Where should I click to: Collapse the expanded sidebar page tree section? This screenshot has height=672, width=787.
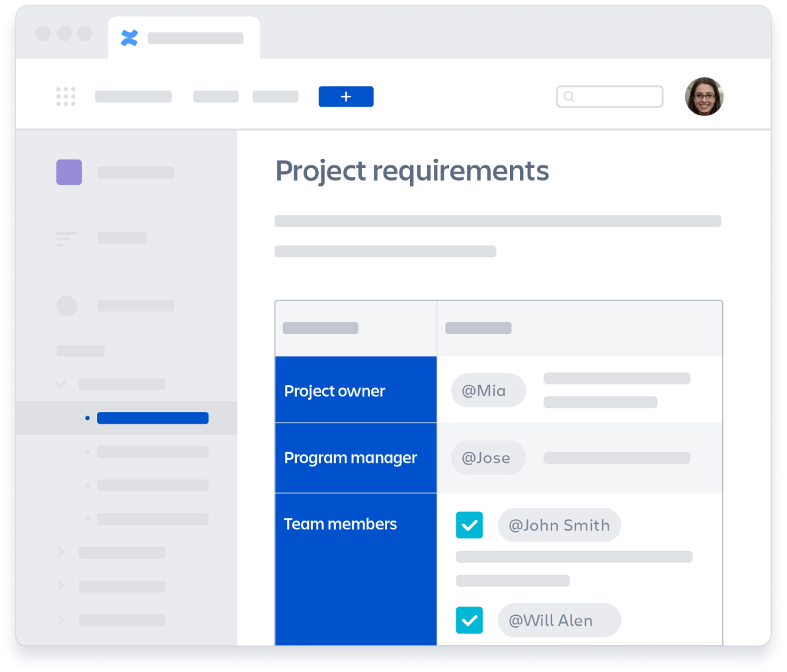[60, 384]
